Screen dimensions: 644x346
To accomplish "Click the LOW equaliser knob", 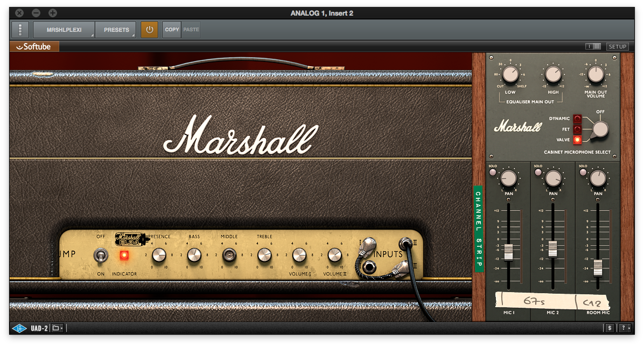I will (510, 74).
